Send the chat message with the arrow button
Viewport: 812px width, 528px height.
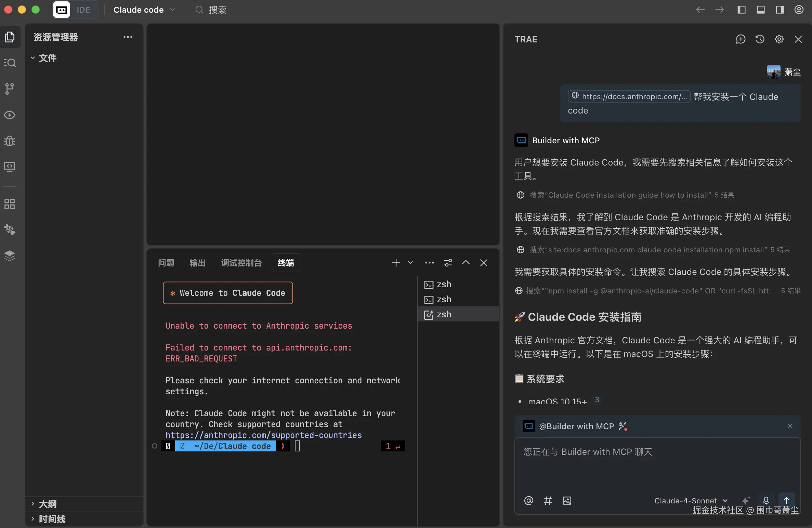coord(787,500)
